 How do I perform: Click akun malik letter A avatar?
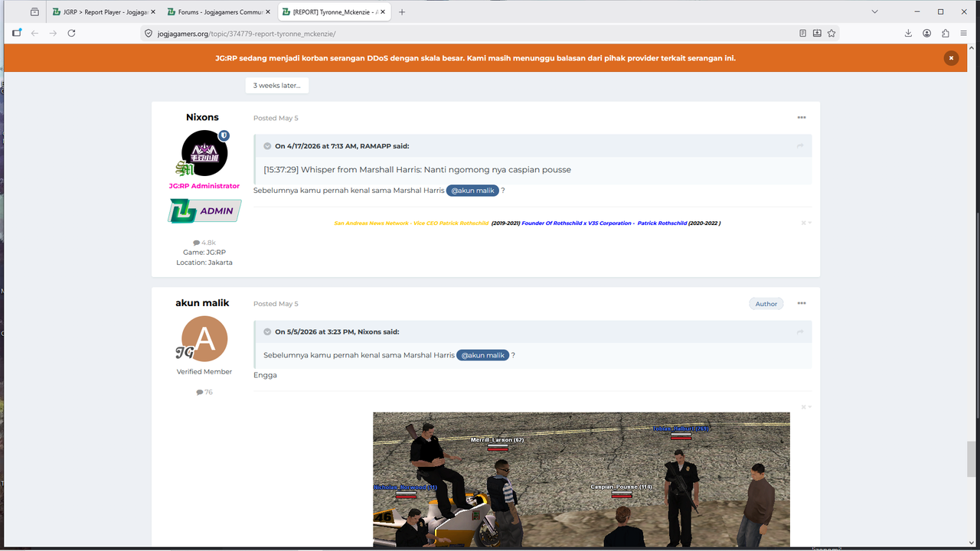pyautogui.click(x=204, y=339)
